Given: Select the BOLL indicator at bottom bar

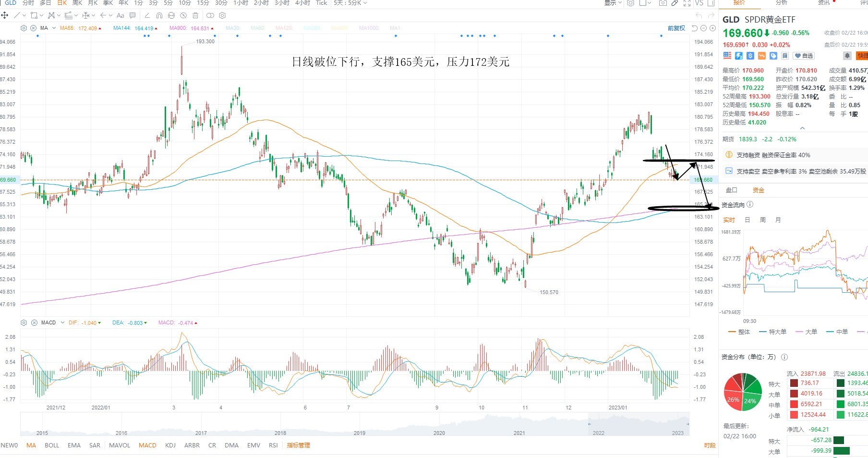Looking at the screenshot, I should pyautogui.click(x=52, y=446).
